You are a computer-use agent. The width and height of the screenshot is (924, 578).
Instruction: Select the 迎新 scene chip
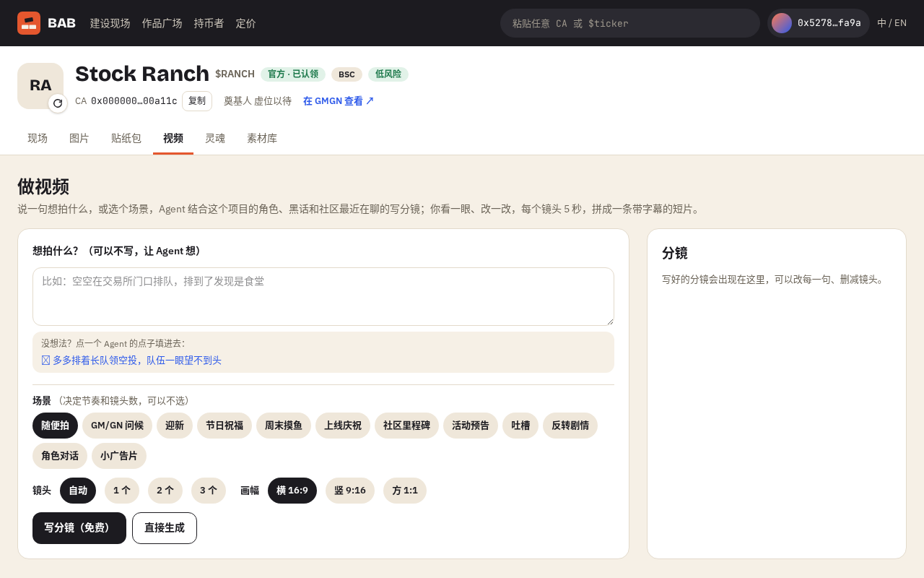[175, 426]
